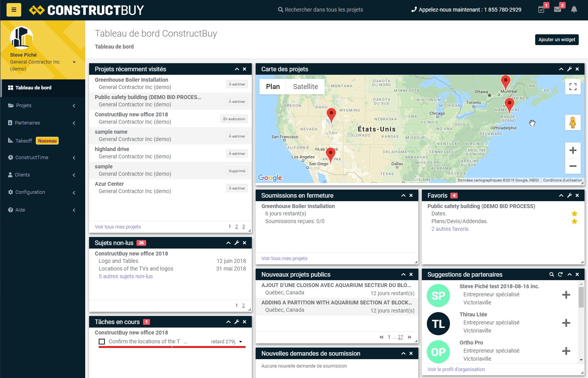Image resolution: width=588 pixels, height=378 pixels.
Task: Switch map to Satellite view
Action: 305,87
